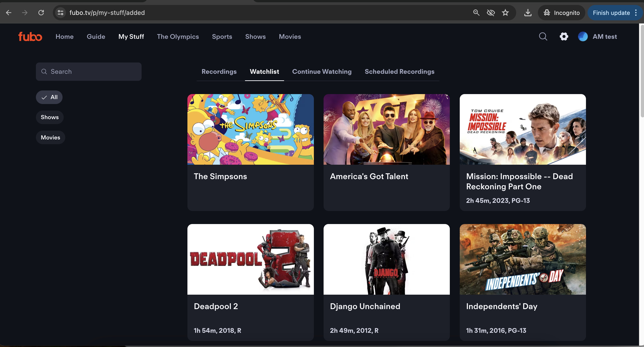Click the site information icon in the address bar
The height and width of the screenshot is (347, 644).
[x=60, y=12]
